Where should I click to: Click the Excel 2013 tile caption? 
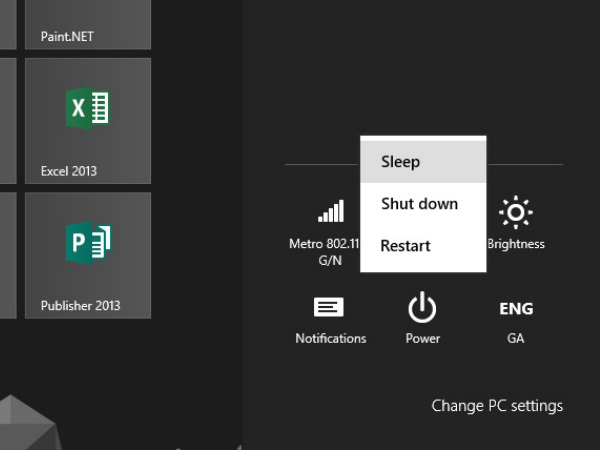point(69,171)
